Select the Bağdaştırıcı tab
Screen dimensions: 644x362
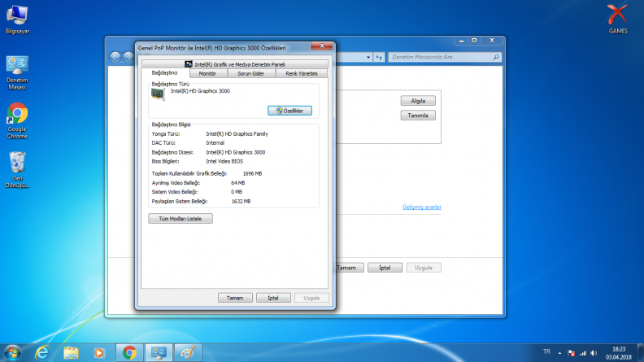(x=165, y=72)
